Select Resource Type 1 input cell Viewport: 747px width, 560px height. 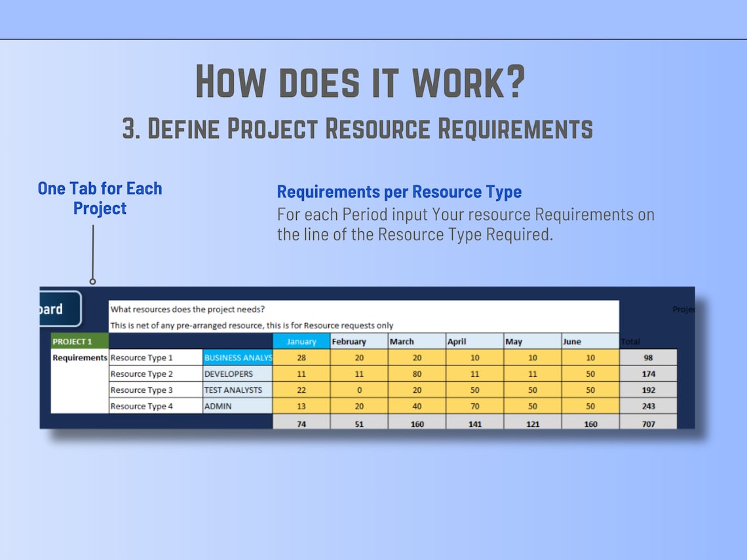click(x=155, y=358)
